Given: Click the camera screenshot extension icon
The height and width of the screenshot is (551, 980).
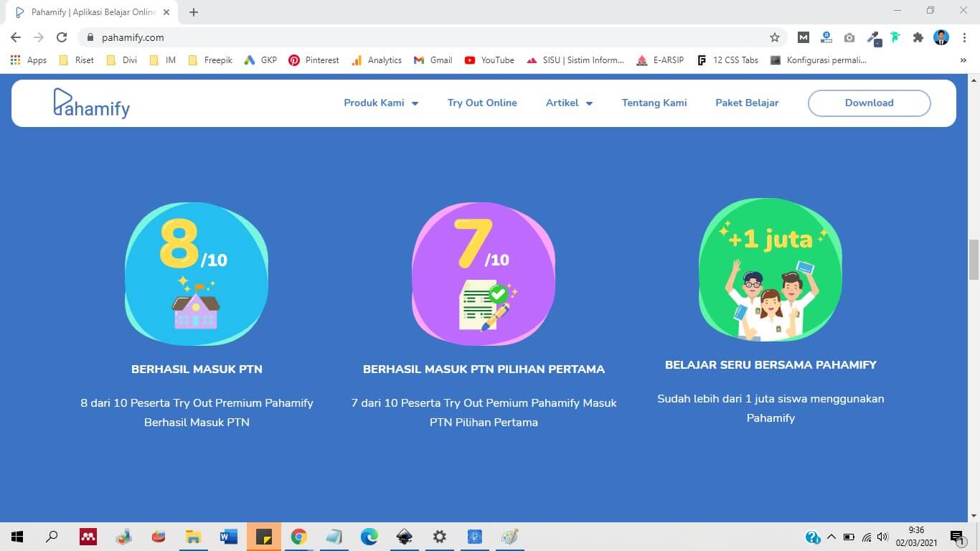Looking at the screenshot, I should pos(849,37).
